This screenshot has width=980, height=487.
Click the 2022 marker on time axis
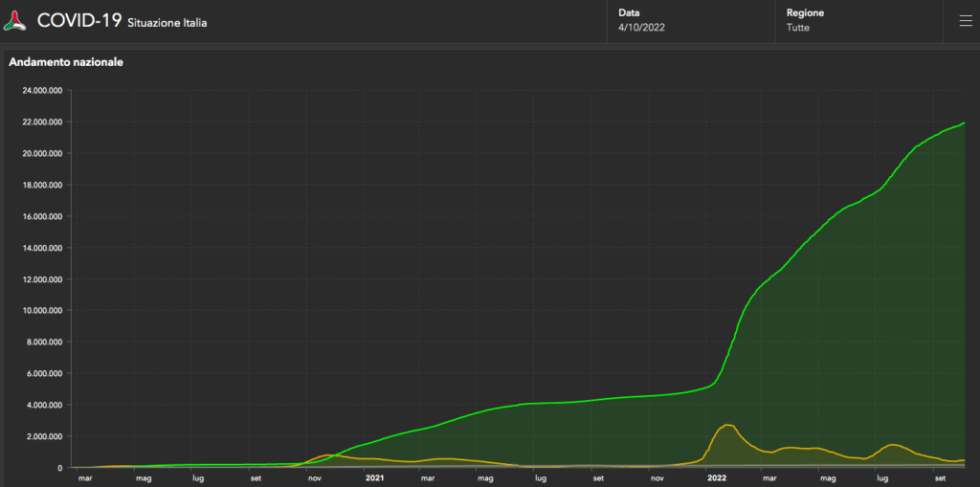(717, 477)
